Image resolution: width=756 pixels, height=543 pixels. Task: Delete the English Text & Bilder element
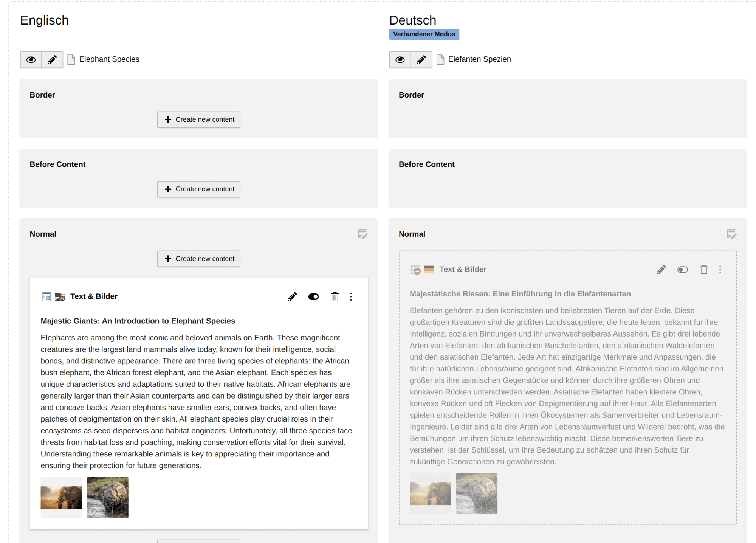coord(335,297)
